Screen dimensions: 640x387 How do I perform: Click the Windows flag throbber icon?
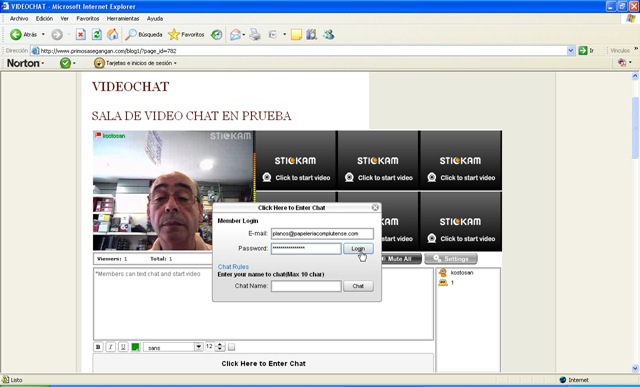coord(630,19)
